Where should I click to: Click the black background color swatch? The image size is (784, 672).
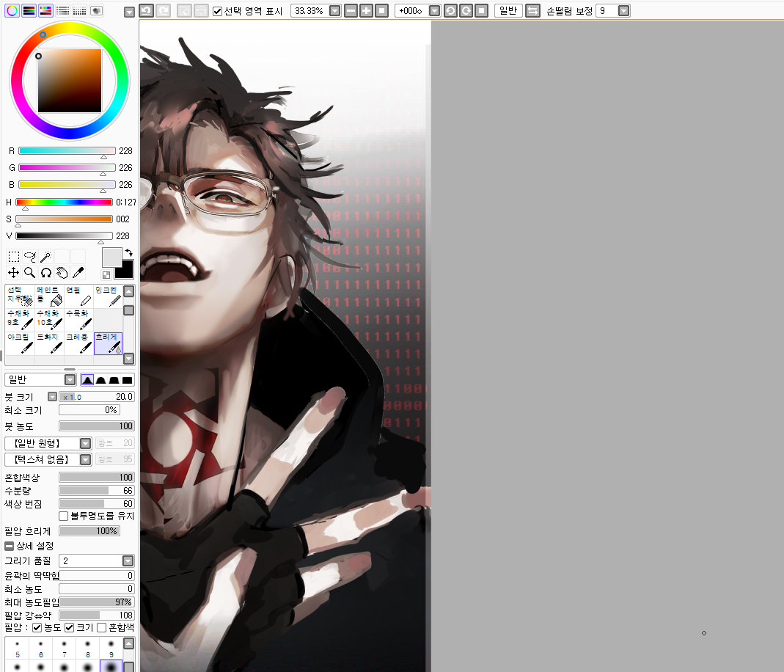(126, 270)
